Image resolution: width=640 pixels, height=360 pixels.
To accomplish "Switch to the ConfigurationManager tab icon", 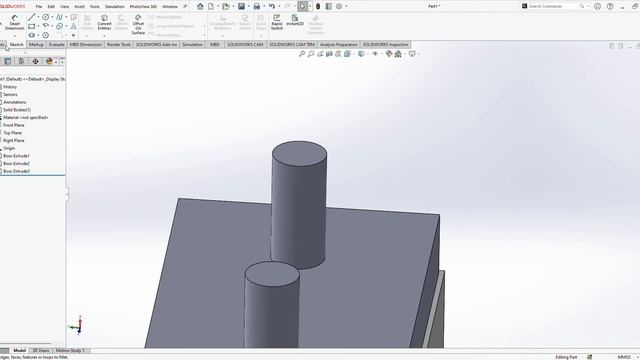I will point(21,61).
